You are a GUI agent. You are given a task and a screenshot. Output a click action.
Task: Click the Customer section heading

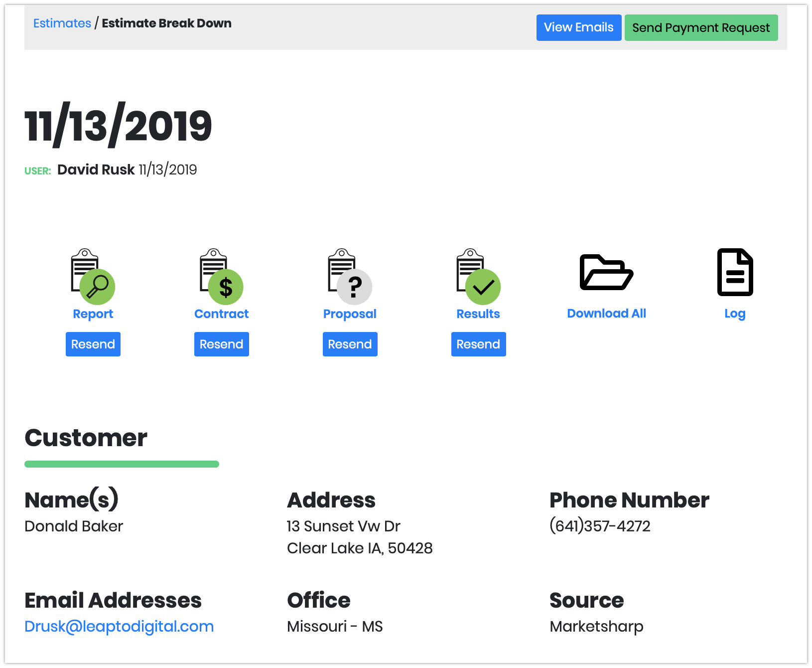tap(86, 438)
